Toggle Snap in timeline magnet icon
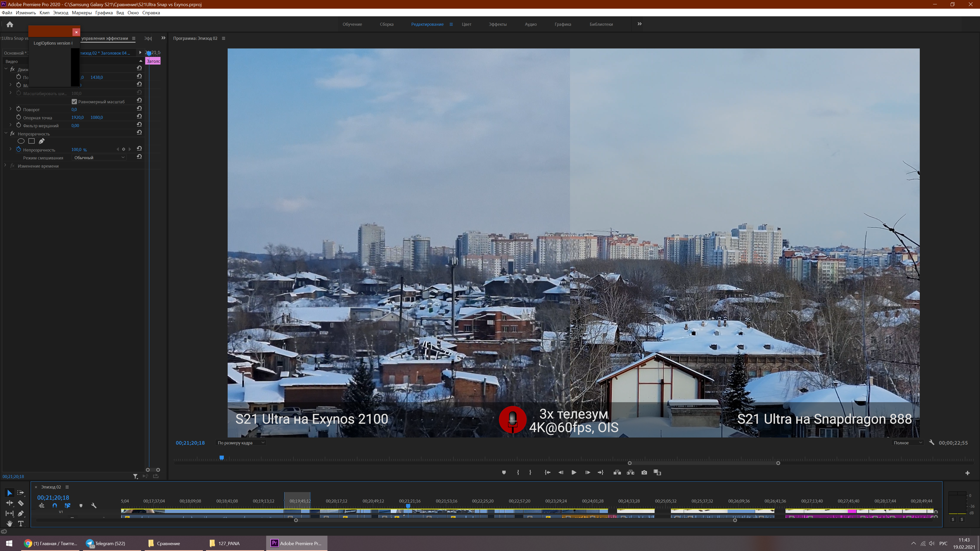 tap(55, 506)
